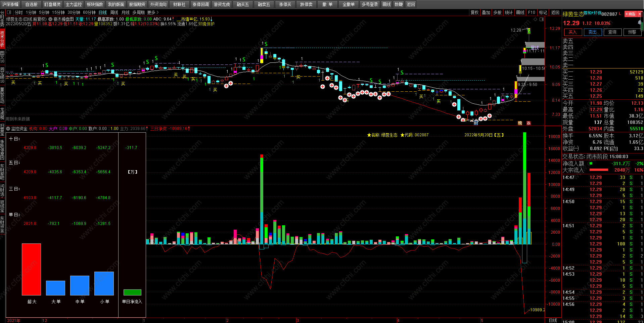The width and height of the screenshot is (644, 323).
Task: Open indicator dropdown before 豪杰操盘图
Action: click(x=50, y=19)
